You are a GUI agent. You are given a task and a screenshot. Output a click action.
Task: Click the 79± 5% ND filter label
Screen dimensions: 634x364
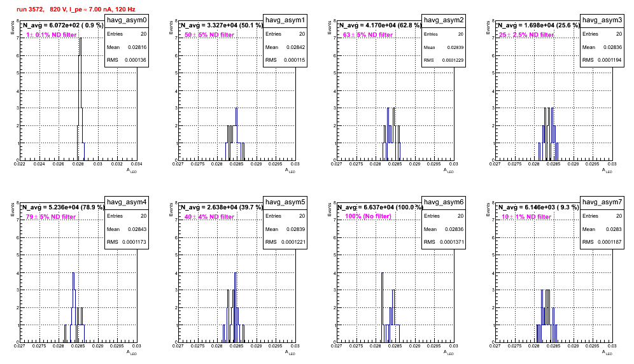(51, 217)
